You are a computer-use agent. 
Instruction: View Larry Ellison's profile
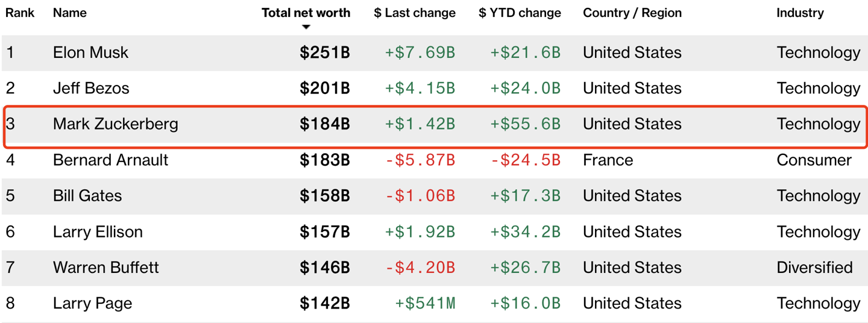coord(98,231)
